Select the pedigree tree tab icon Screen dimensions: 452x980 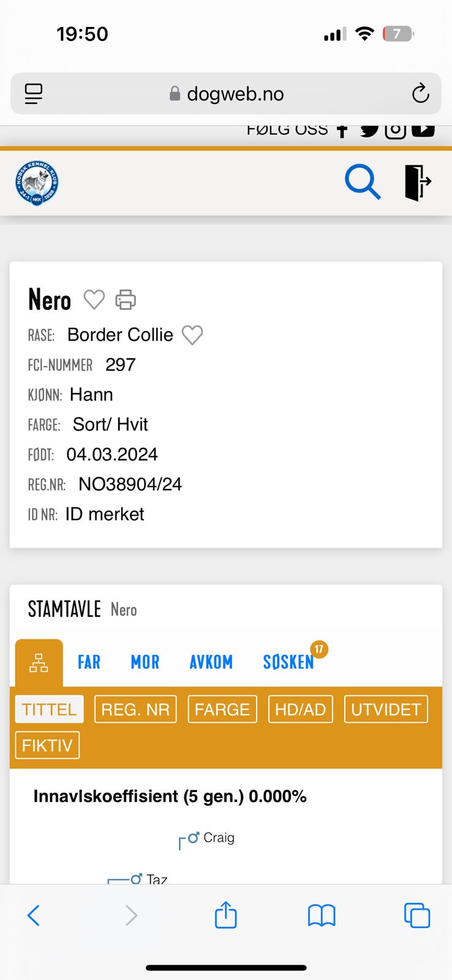tap(39, 663)
